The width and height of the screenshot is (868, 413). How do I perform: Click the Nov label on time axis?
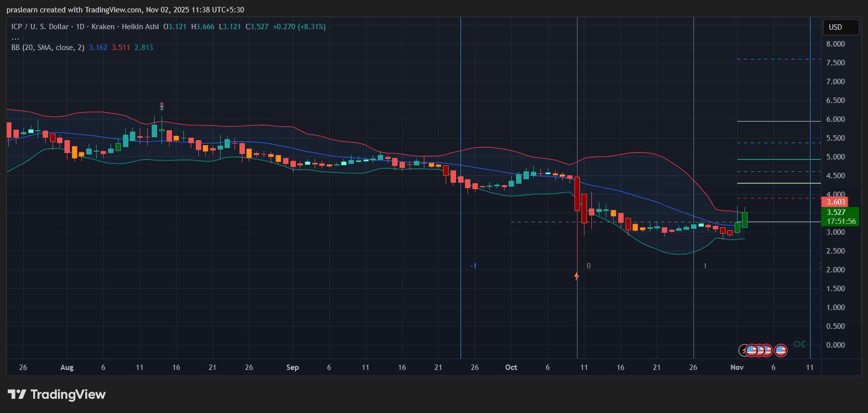tap(737, 367)
